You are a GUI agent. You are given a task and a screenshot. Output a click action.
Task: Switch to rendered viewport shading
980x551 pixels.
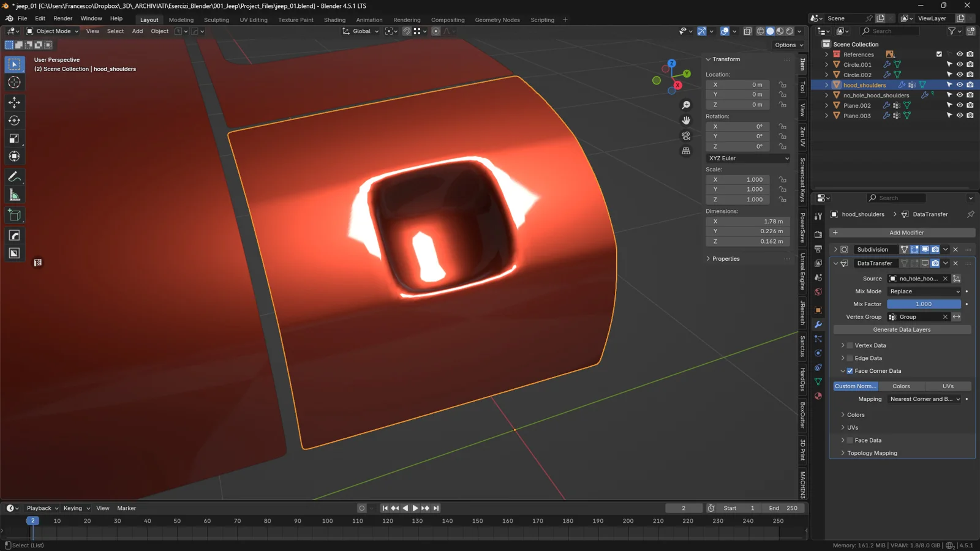coord(790,31)
